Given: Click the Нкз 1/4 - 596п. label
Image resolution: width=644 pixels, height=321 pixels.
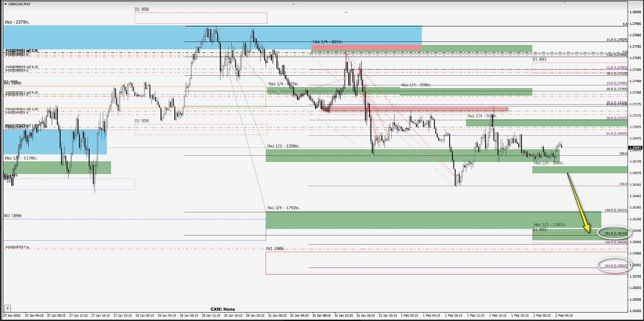Looking at the screenshot, I should click(548, 163).
